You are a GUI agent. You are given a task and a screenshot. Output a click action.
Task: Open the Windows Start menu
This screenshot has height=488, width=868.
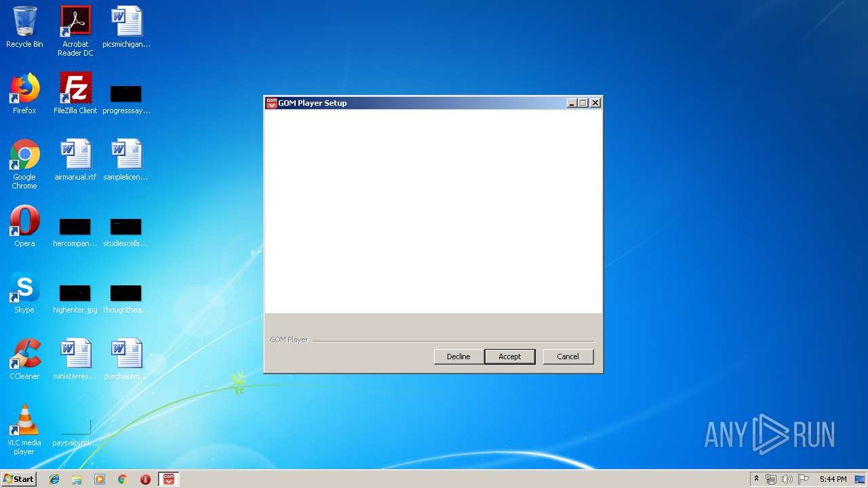(18, 479)
